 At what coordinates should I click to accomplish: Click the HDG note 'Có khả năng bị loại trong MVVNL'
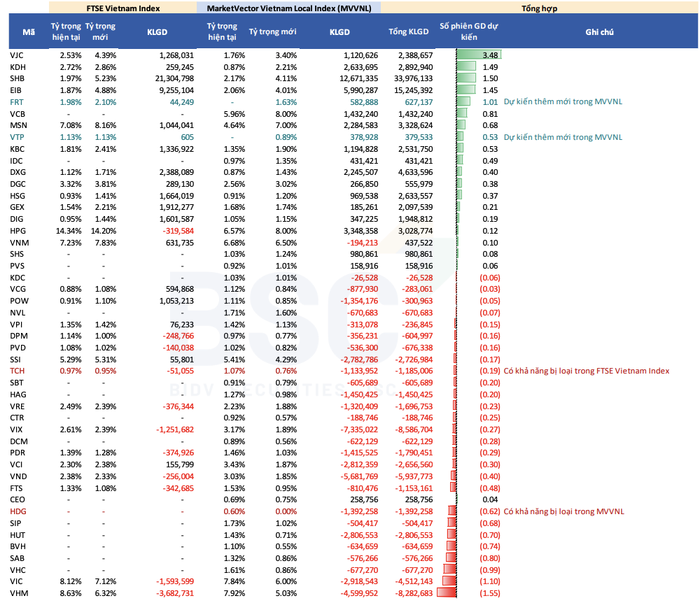click(x=563, y=511)
